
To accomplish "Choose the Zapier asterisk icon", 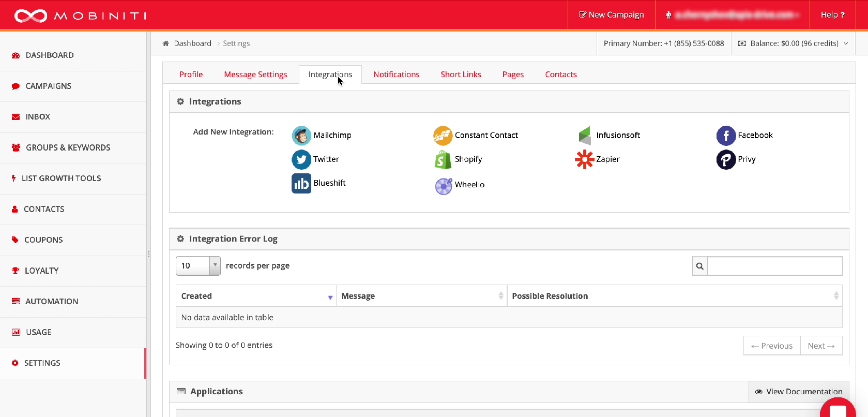I will pyautogui.click(x=584, y=159).
